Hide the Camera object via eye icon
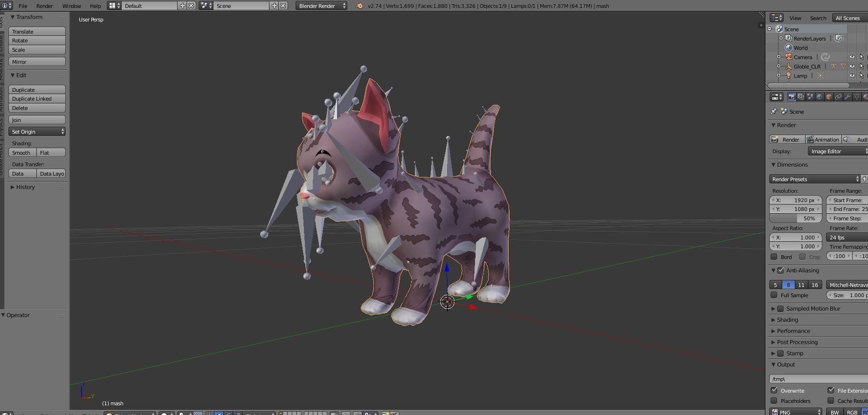Viewport: 868px width, 415px height. click(x=852, y=57)
